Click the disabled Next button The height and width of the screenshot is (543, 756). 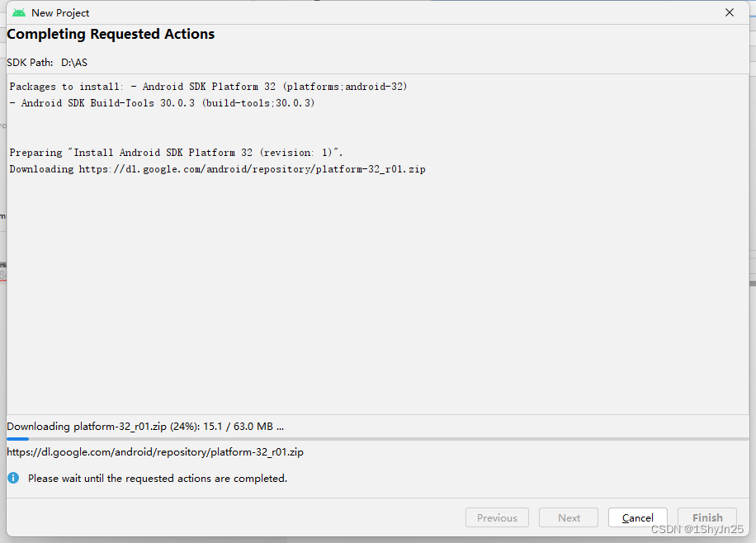click(568, 517)
